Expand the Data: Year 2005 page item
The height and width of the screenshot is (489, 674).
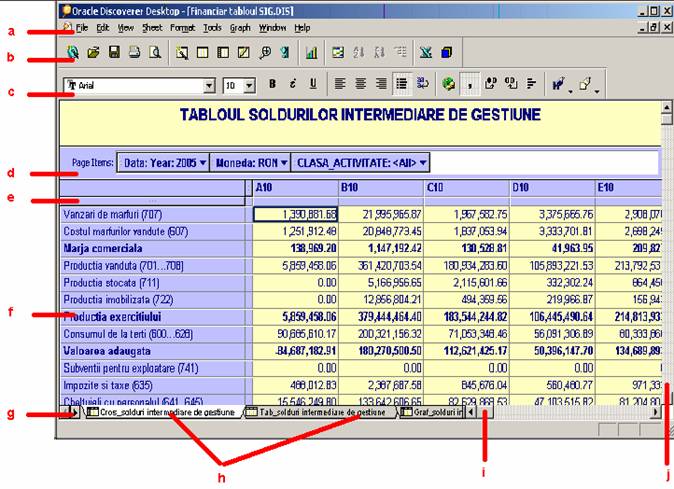165,162
